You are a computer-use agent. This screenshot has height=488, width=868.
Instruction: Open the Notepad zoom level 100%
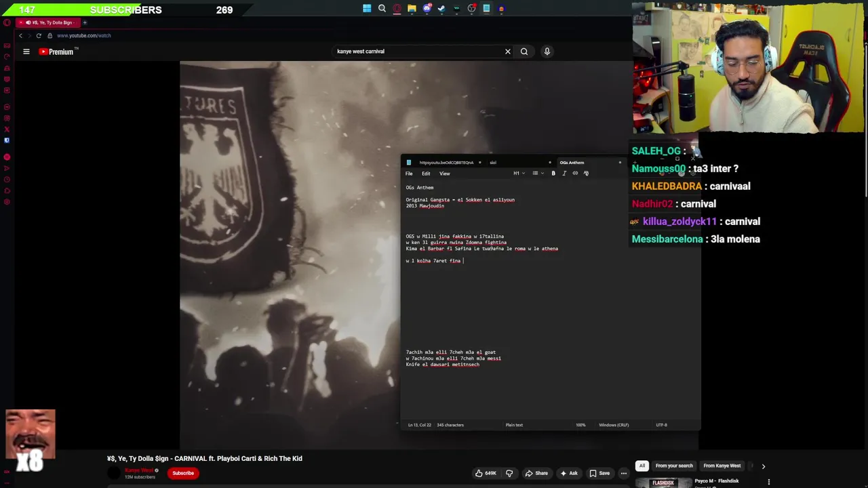coord(580,425)
